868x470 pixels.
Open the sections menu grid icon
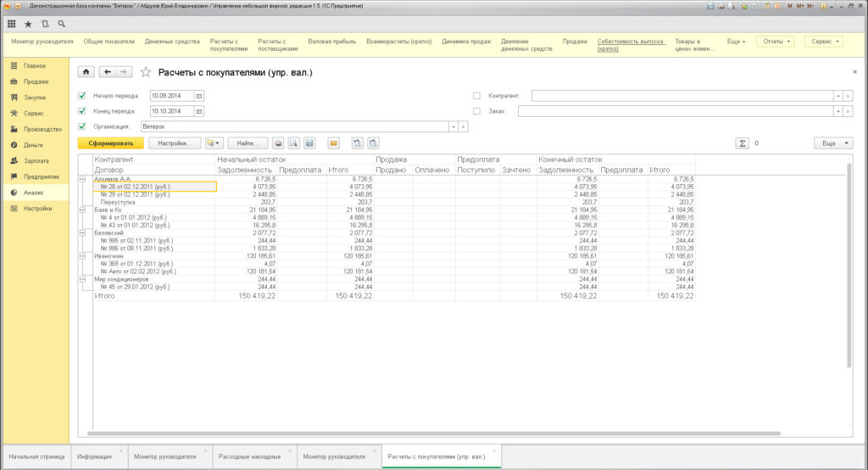click(x=12, y=24)
